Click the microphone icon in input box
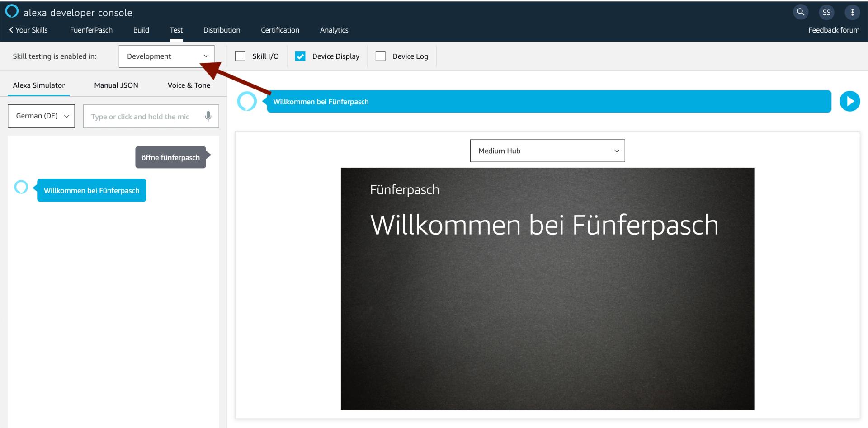868x428 pixels. [208, 116]
